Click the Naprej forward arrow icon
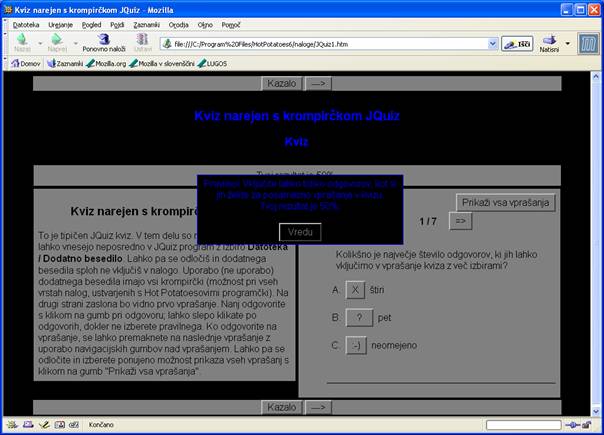This screenshot has width=604, height=435. click(57, 39)
